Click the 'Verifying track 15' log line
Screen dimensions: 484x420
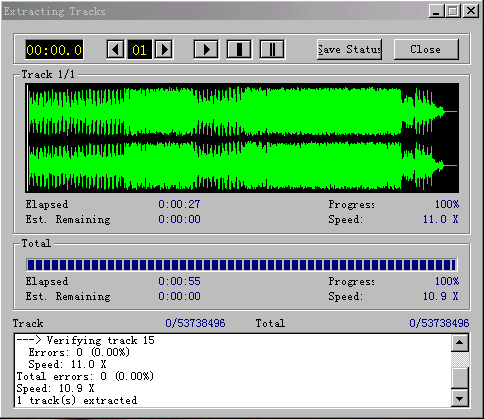click(86, 340)
